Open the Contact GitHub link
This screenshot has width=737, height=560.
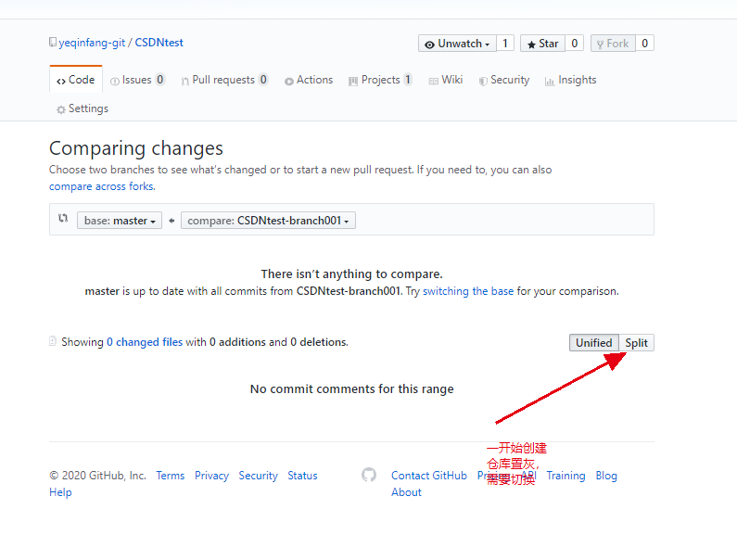click(429, 476)
